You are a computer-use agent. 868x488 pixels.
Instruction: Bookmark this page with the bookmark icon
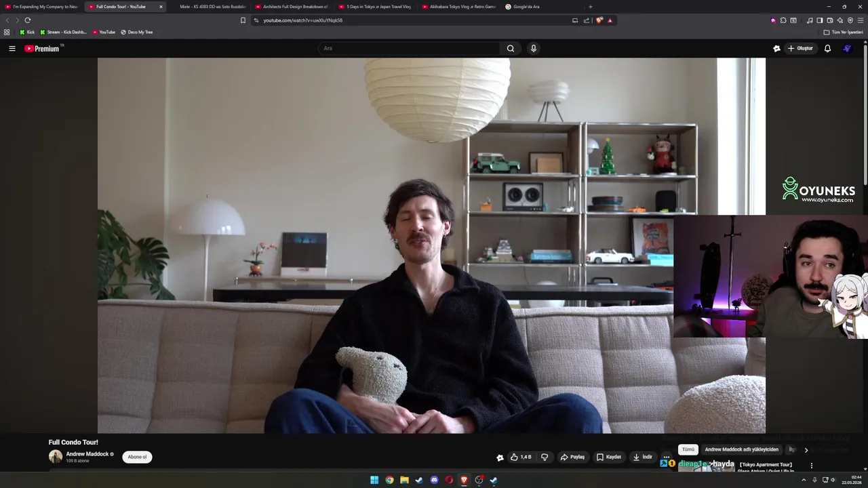coord(243,20)
